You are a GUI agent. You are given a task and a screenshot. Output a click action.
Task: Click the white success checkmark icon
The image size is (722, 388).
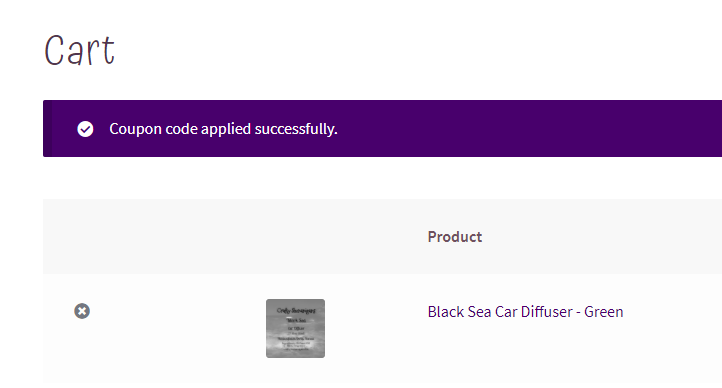(85, 129)
